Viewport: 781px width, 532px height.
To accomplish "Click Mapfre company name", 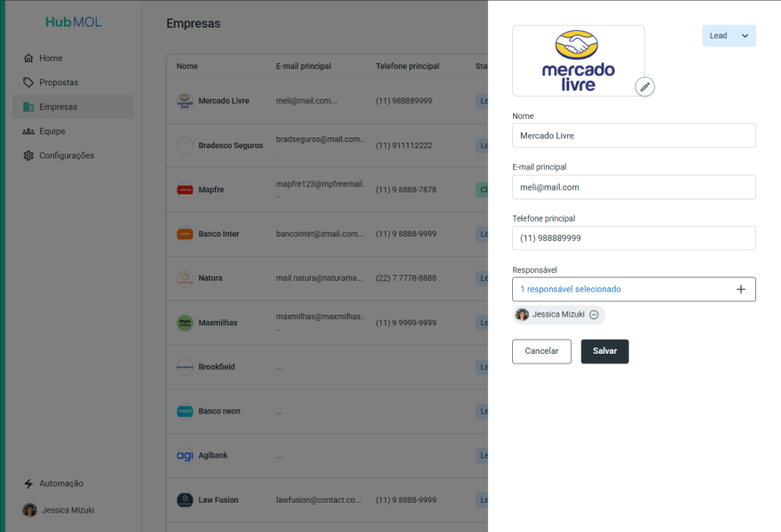I will tap(211, 190).
